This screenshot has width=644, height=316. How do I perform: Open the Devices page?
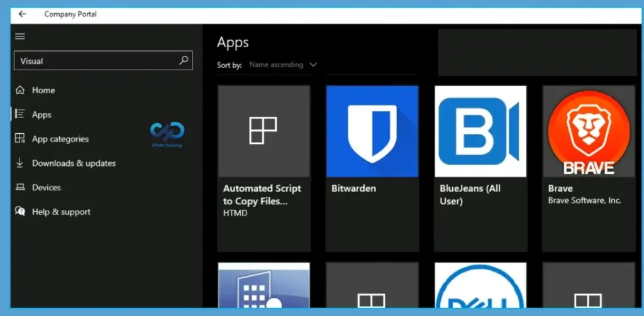click(47, 187)
